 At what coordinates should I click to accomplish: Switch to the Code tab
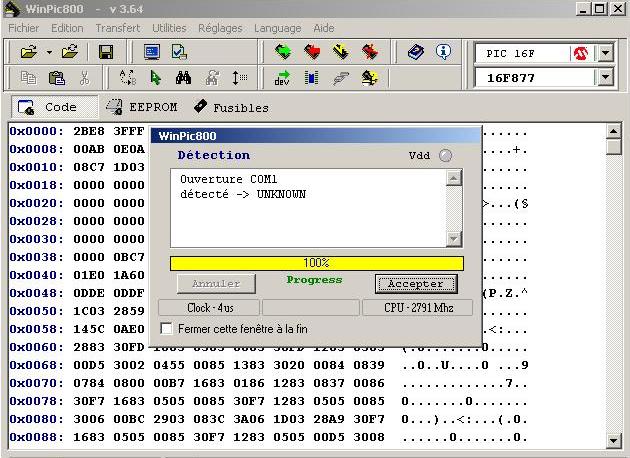click(x=54, y=107)
